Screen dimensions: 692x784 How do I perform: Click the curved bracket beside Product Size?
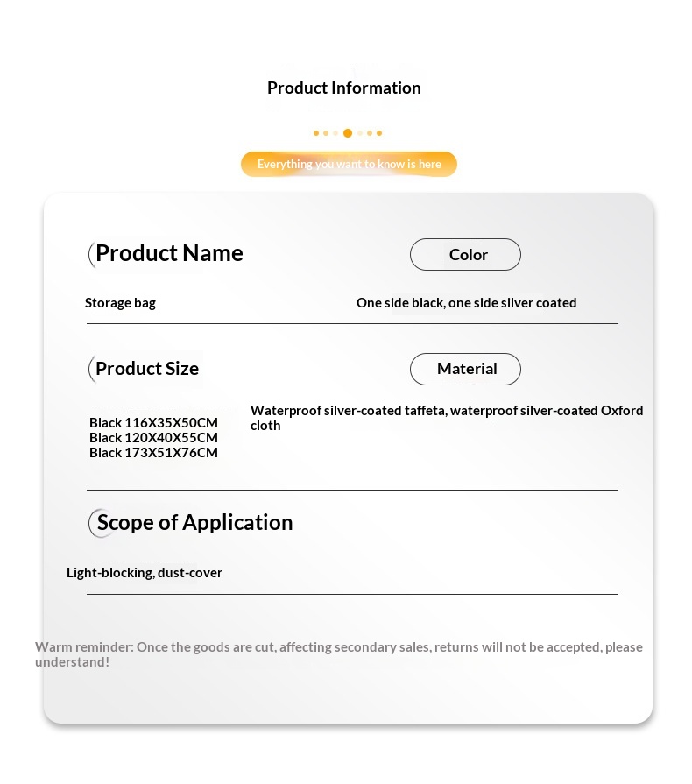[x=91, y=370]
